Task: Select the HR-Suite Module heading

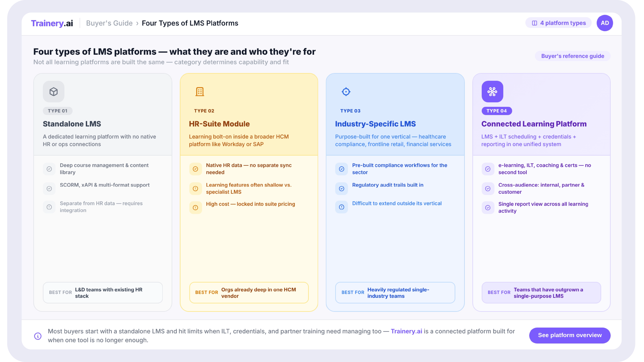Action: pyautogui.click(x=219, y=124)
